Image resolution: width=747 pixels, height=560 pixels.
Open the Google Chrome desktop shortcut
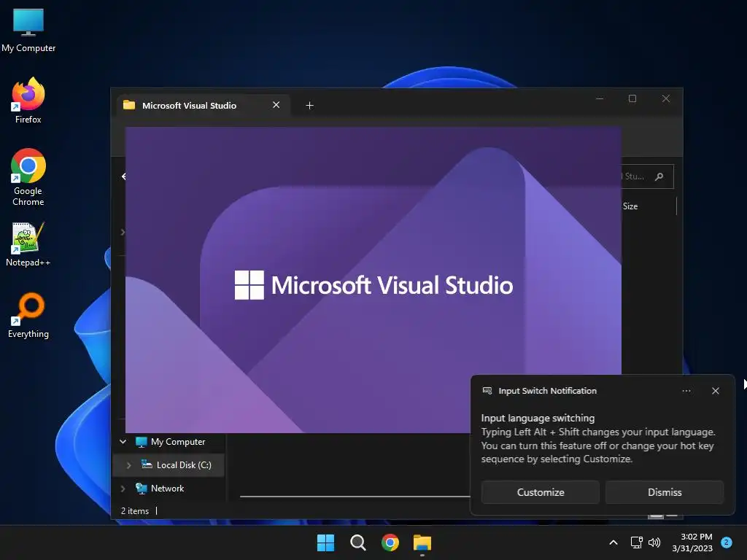28,177
